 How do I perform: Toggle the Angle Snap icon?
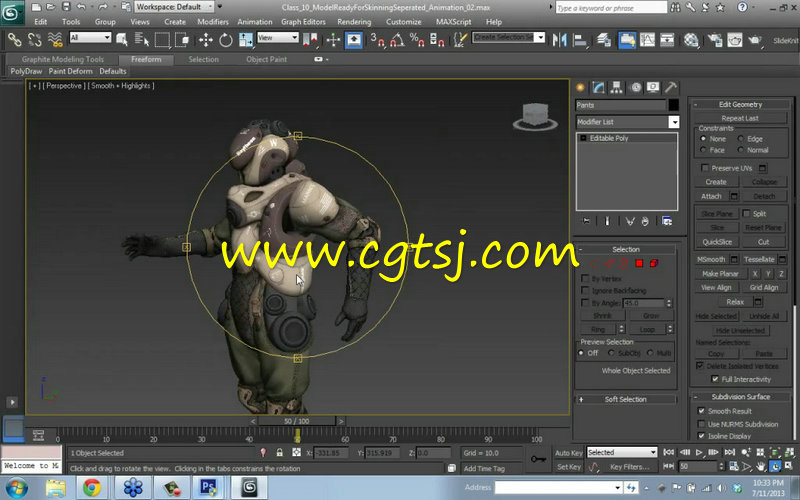click(x=397, y=39)
